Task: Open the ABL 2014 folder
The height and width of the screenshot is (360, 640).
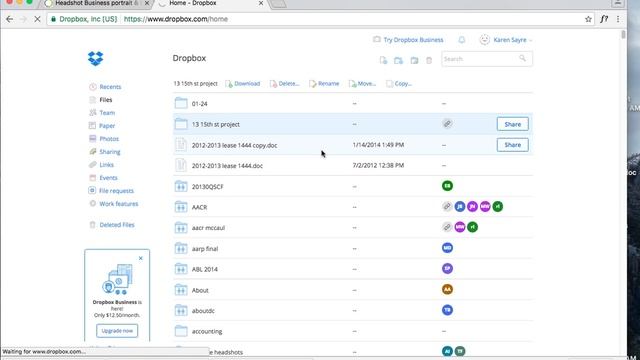Action: 204,269
